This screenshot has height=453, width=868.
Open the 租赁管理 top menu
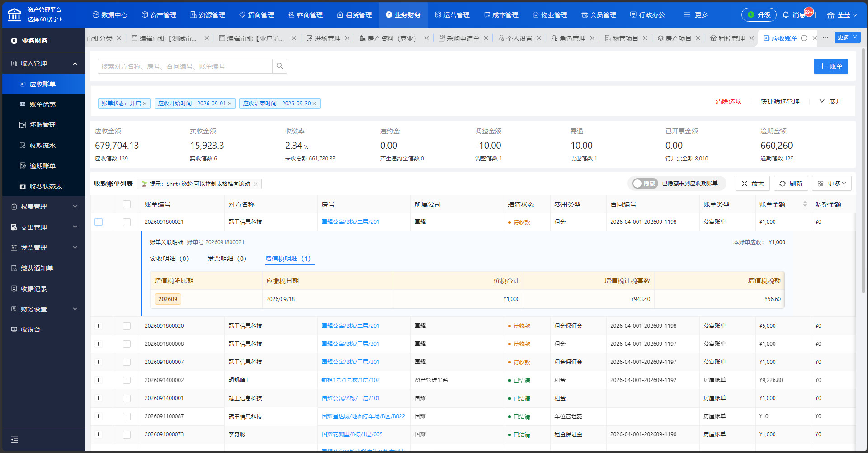(x=354, y=15)
